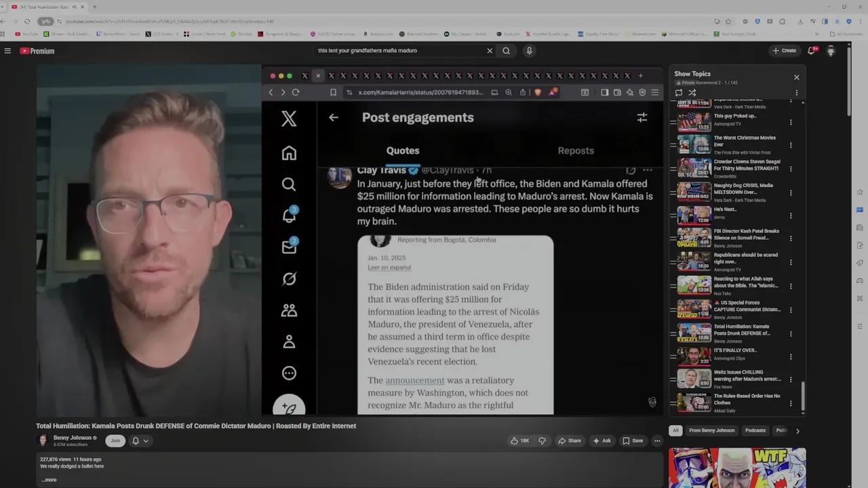Open Benny Johnson channel name link
The image size is (868, 488).
click(x=73, y=438)
